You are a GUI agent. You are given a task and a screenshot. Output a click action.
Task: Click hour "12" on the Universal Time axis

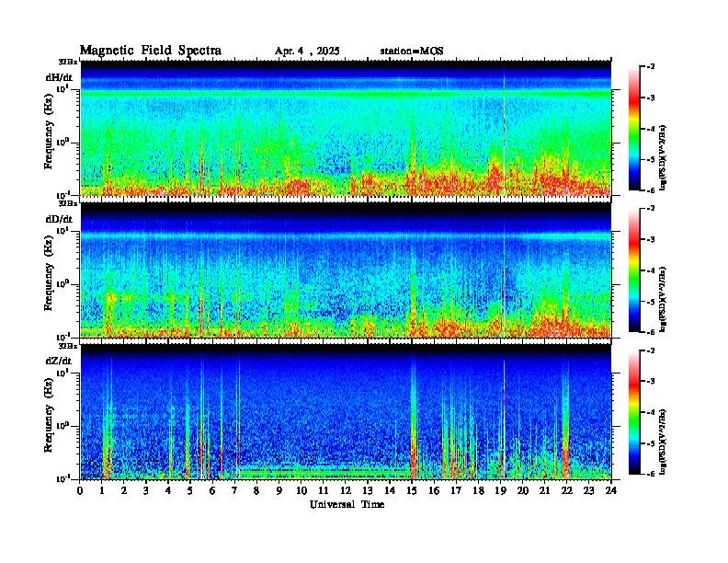click(346, 490)
